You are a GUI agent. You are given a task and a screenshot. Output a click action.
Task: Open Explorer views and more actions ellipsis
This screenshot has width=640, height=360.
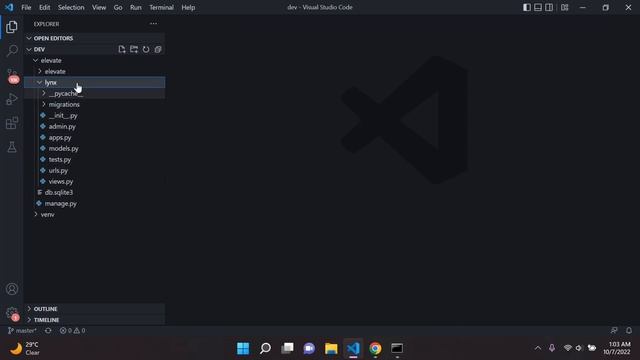153,24
